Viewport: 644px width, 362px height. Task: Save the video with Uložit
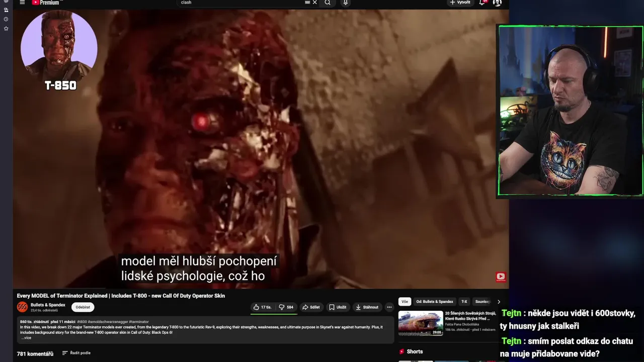(338, 307)
